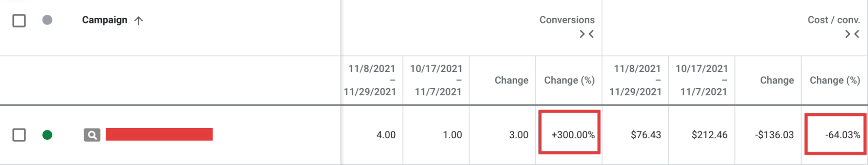Click the Campaign column header

click(105, 20)
